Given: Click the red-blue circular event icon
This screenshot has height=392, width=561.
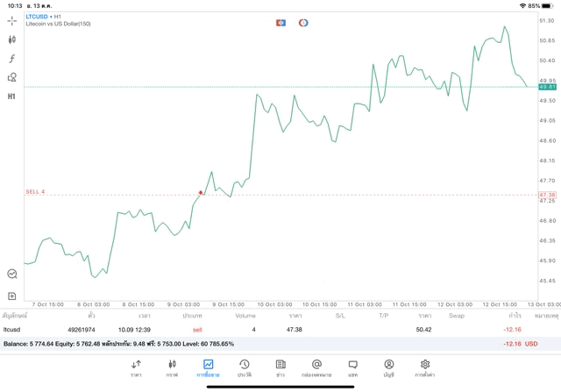Looking at the screenshot, I should (x=303, y=23).
